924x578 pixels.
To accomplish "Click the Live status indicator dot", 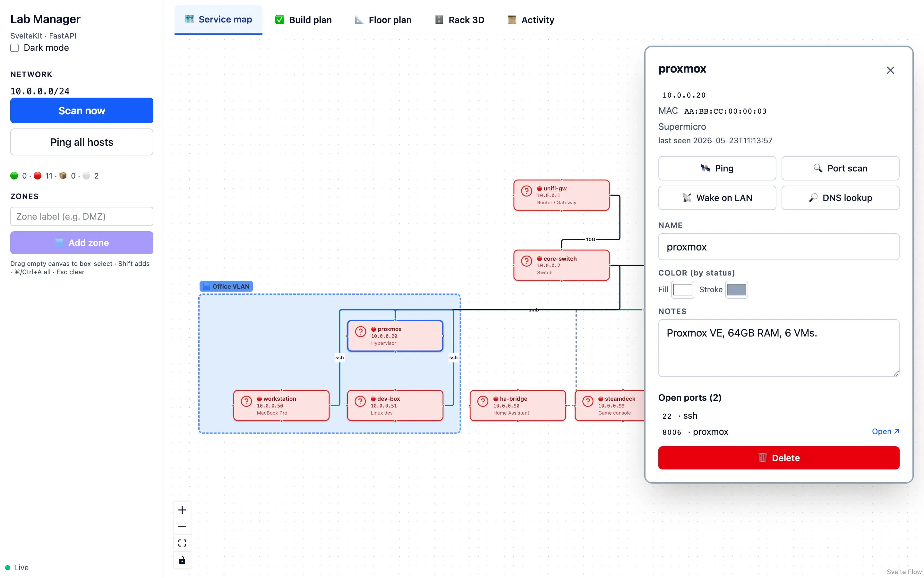I will (x=8, y=568).
